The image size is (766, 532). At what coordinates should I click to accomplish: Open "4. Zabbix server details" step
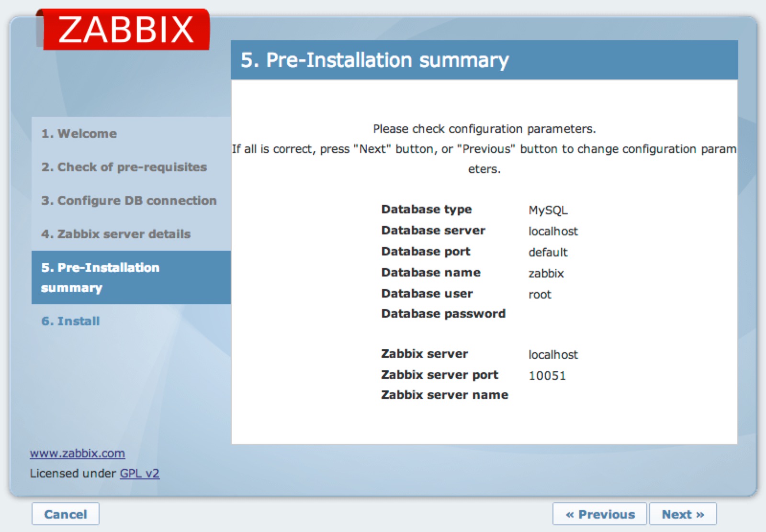coord(116,234)
